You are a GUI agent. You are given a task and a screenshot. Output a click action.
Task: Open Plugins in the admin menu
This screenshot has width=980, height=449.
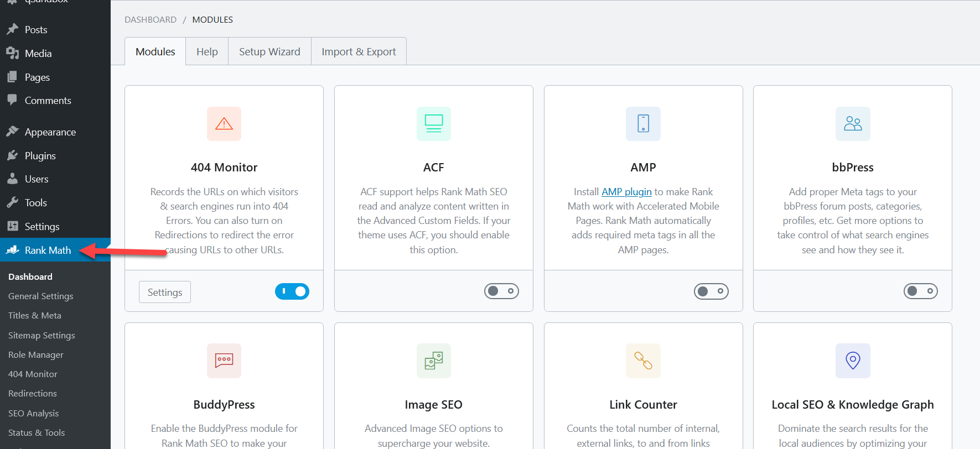pyautogui.click(x=55, y=155)
